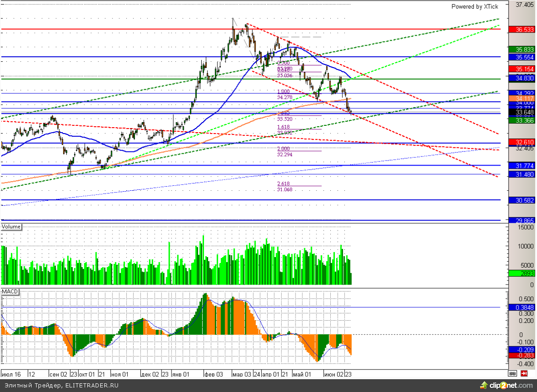The image size is (537, 392).
Task: Click the clip2net green upload arrow icon
Action: point(484,385)
